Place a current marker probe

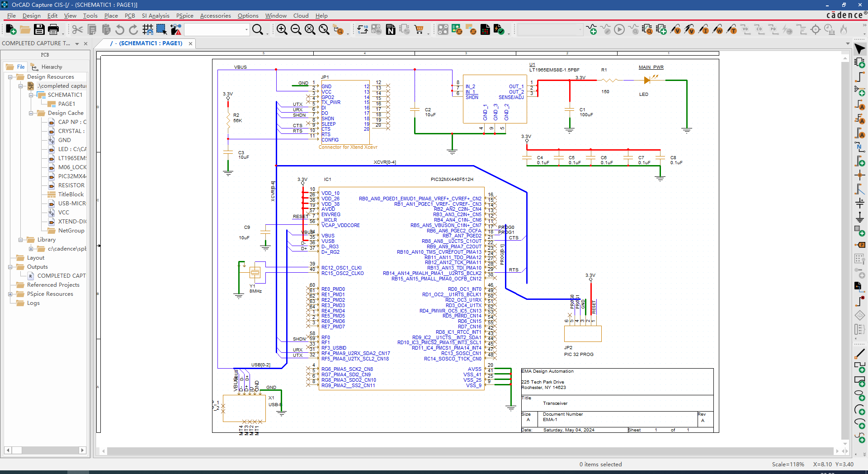coord(704,30)
